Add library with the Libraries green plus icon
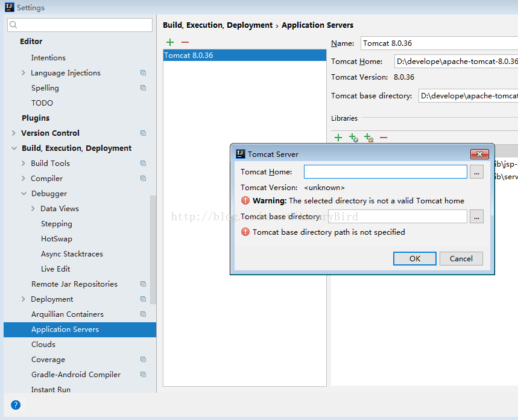Image resolution: width=518 pixels, height=420 pixels. click(x=338, y=138)
